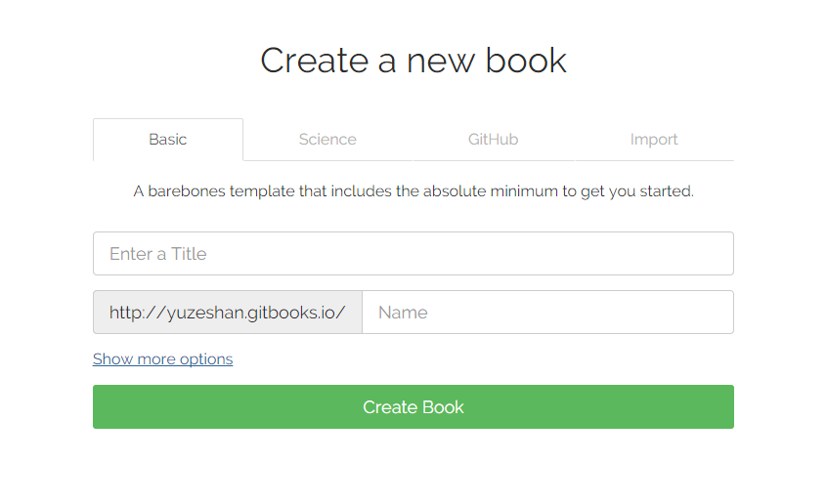Expand Show more options
Screen dimensions: 827x504
[162, 358]
